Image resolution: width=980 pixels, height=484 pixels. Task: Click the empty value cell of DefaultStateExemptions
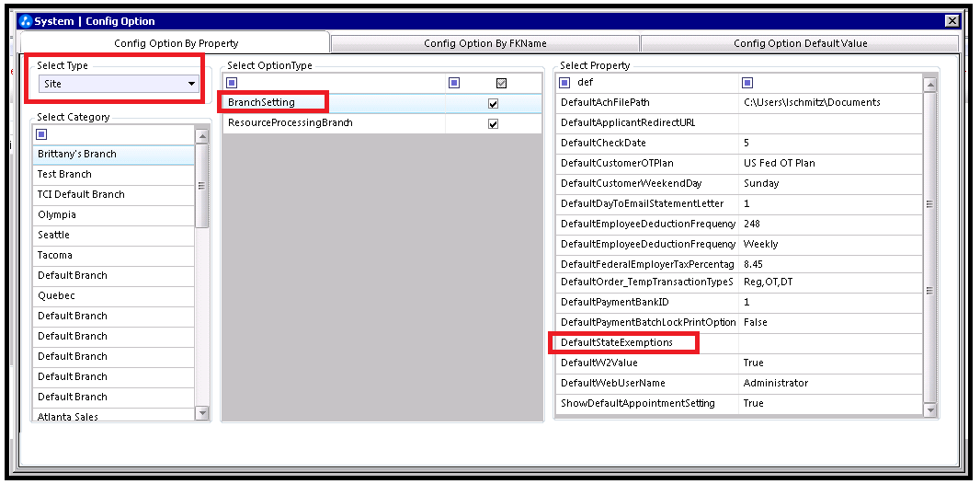pos(831,342)
